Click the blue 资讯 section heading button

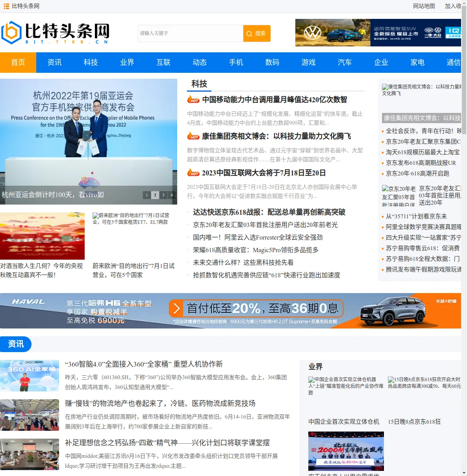coord(16,344)
